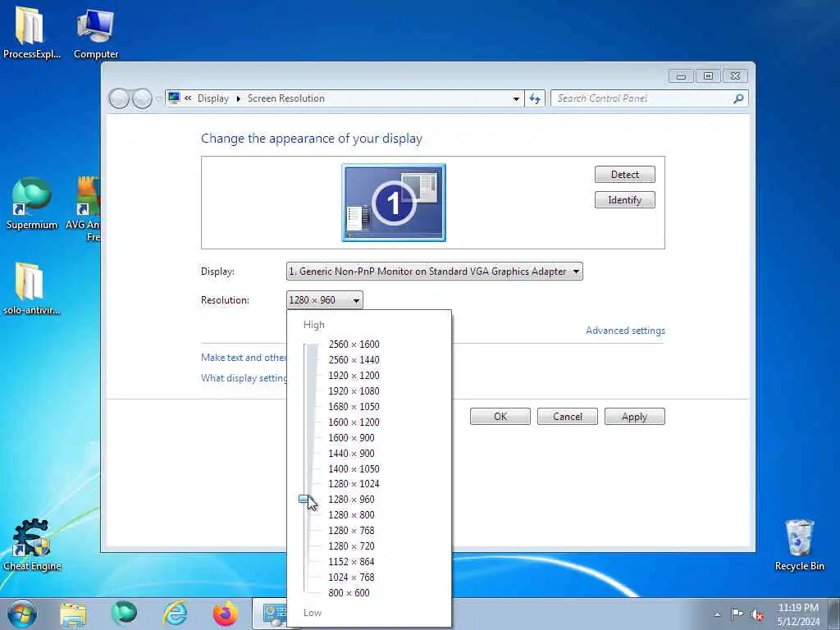Click the Show desktop strip

[834, 614]
